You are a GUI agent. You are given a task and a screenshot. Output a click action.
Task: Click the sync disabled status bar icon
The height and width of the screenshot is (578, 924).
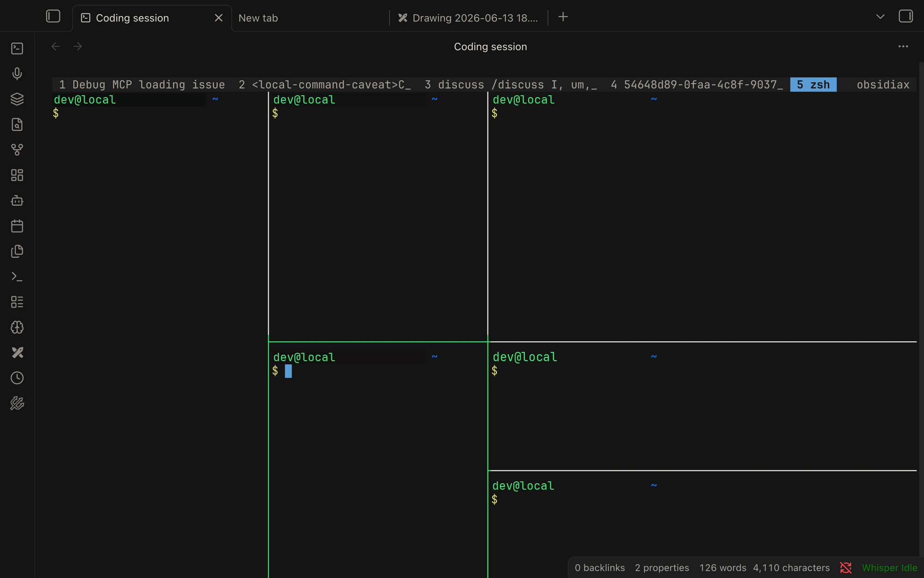[x=846, y=568]
